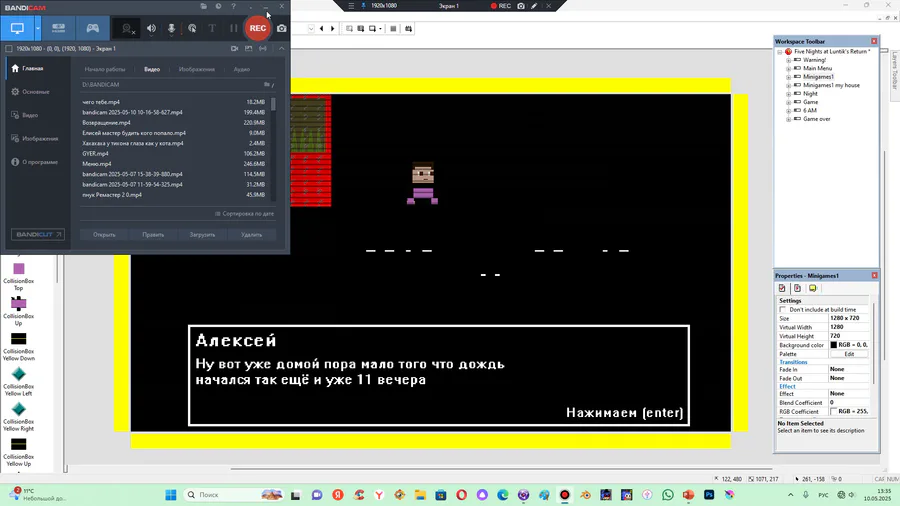The image size is (900, 506).
Task: Click the image icon in status row
Action: pyautogui.click(x=249, y=49)
